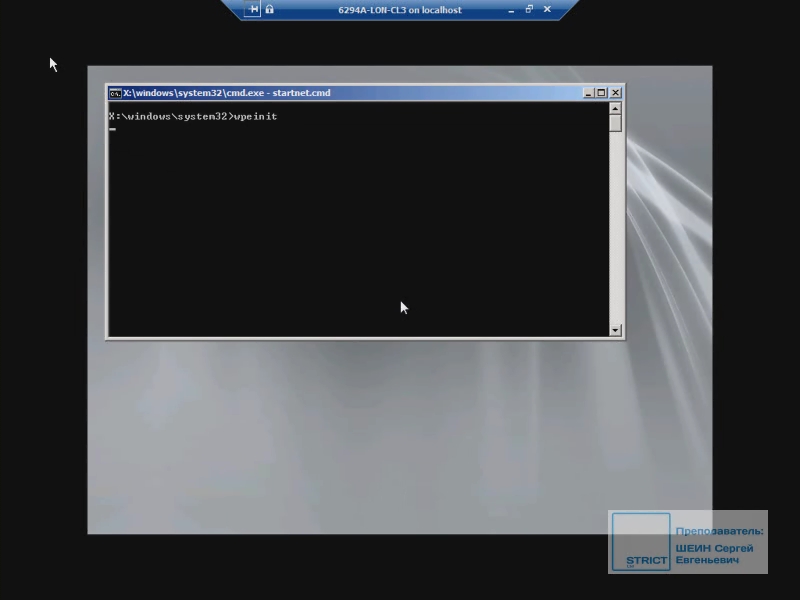This screenshot has height=600, width=800.
Task: Minimize the cmd.exe startnet.cmd window
Action: (x=589, y=93)
